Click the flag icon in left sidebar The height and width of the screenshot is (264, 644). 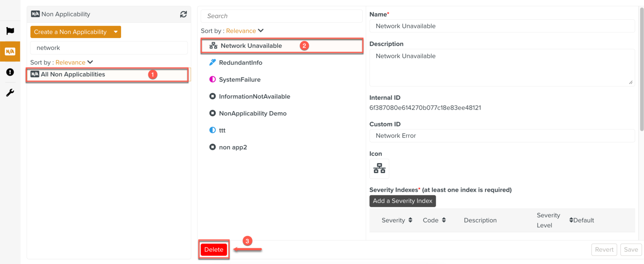click(x=10, y=31)
